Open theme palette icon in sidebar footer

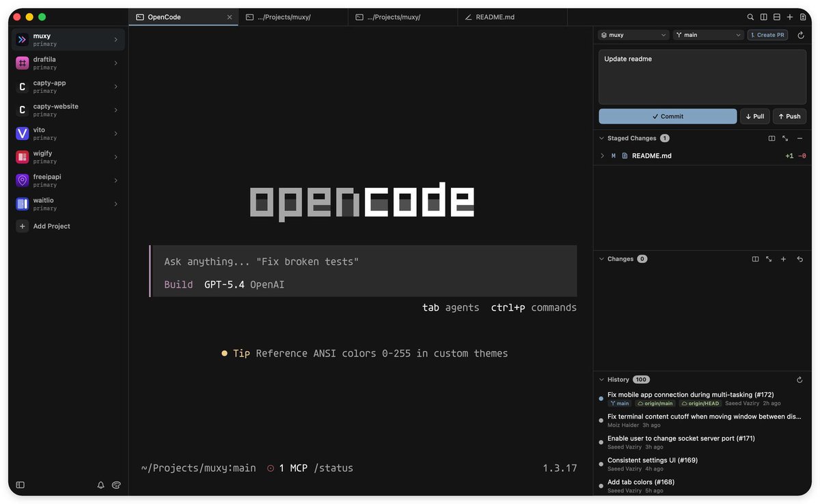coord(116,485)
